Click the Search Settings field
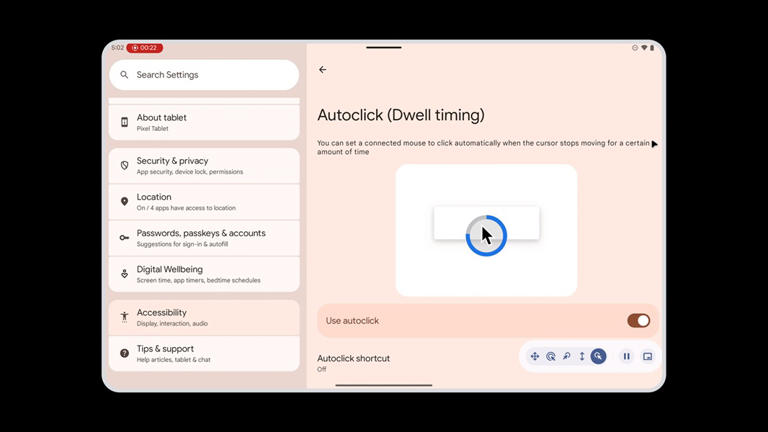This screenshot has height=432, width=768. [x=204, y=75]
